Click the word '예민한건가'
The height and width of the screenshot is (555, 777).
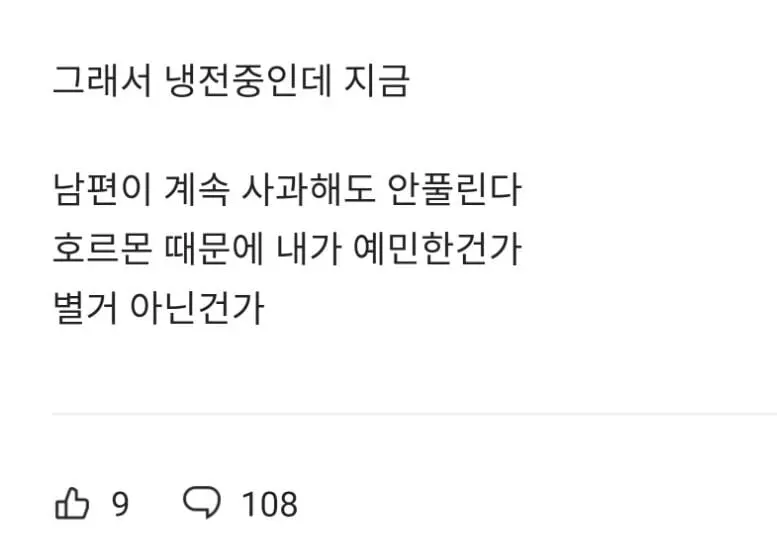(x=436, y=249)
